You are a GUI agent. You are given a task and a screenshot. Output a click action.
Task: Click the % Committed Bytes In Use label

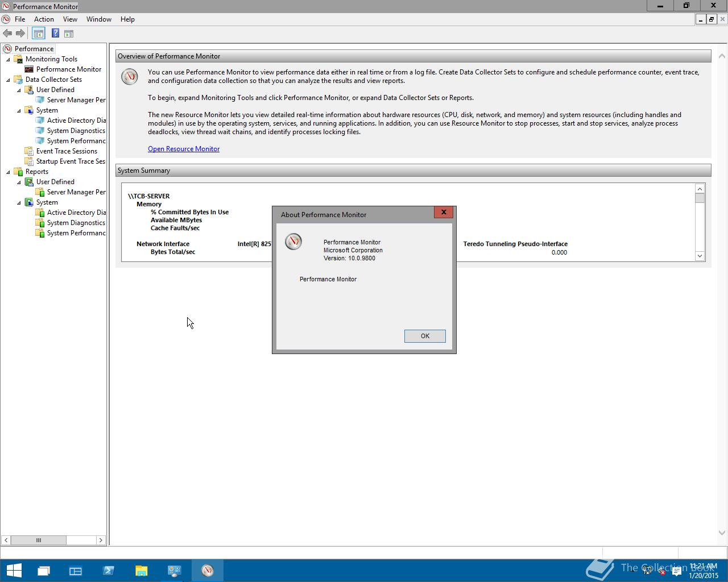click(x=189, y=212)
